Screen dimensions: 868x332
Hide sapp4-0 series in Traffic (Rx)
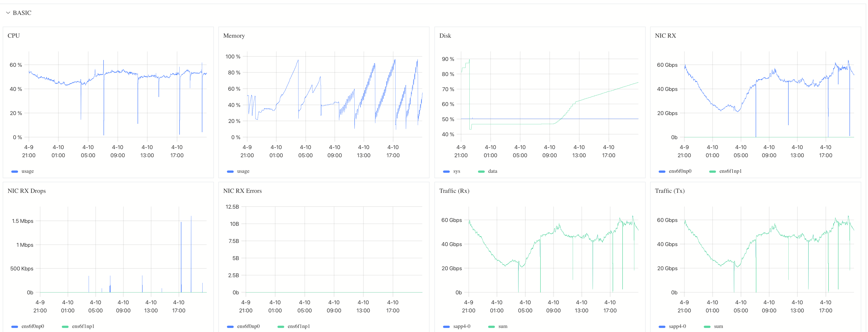[x=461, y=326]
